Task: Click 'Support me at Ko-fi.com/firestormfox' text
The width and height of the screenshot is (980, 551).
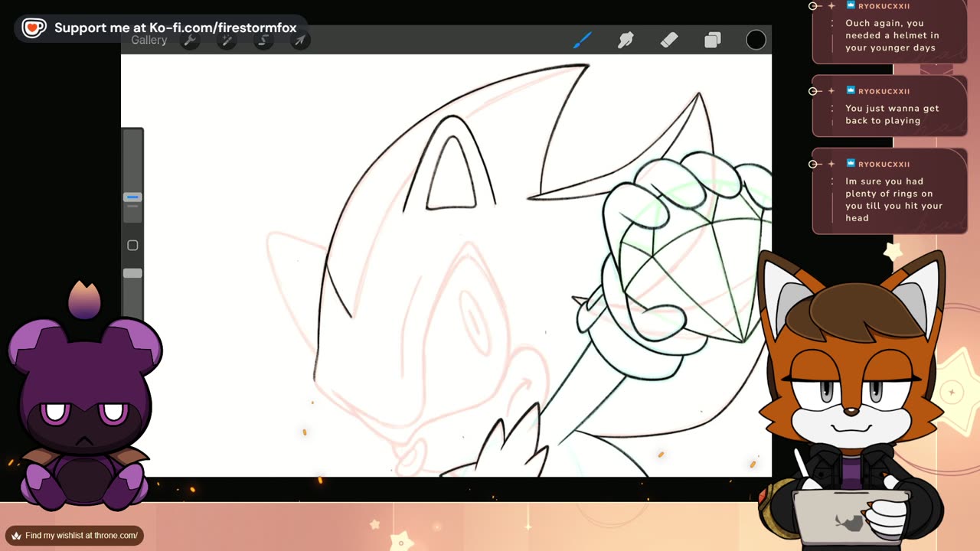Action: click(x=175, y=28)
